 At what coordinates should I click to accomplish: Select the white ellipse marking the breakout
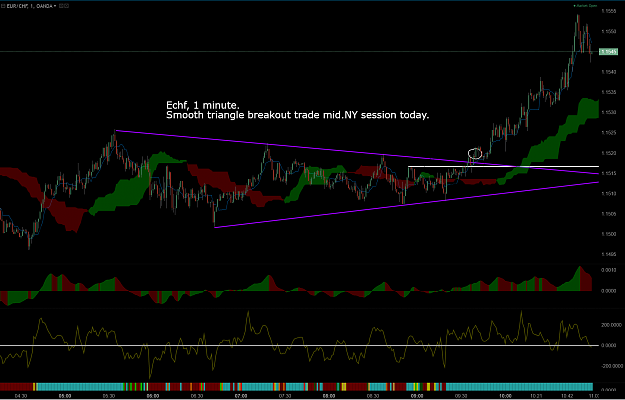tap(475, 153)
